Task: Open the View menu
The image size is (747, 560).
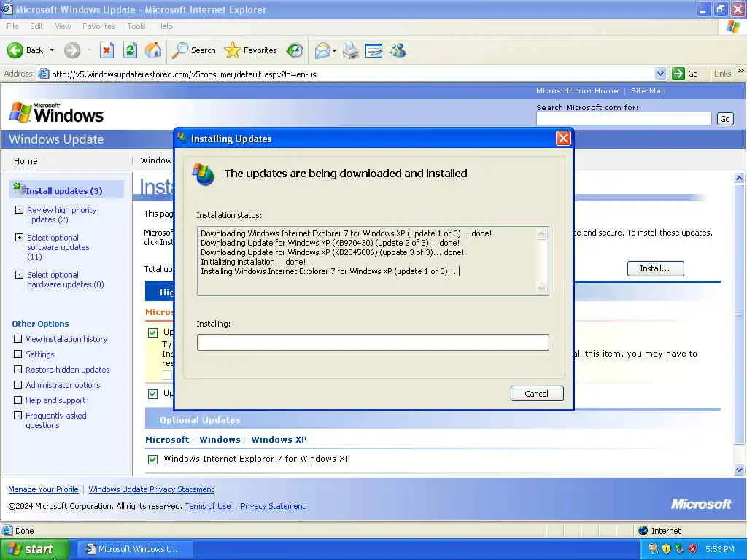Action: coord(63,26)
